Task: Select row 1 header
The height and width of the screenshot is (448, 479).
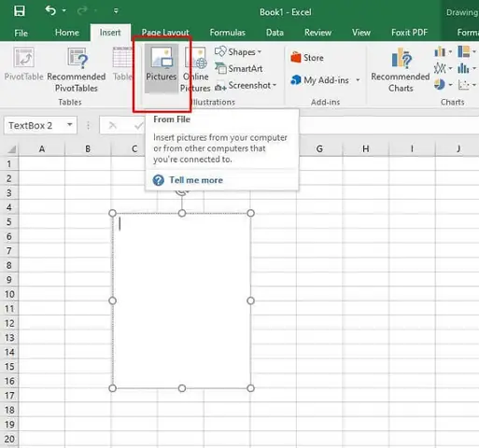Action: (x=9, y=163)
